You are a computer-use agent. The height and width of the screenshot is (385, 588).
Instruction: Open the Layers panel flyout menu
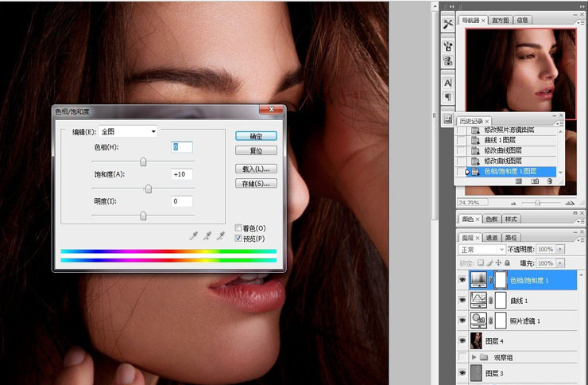click(x=580, y=239)
